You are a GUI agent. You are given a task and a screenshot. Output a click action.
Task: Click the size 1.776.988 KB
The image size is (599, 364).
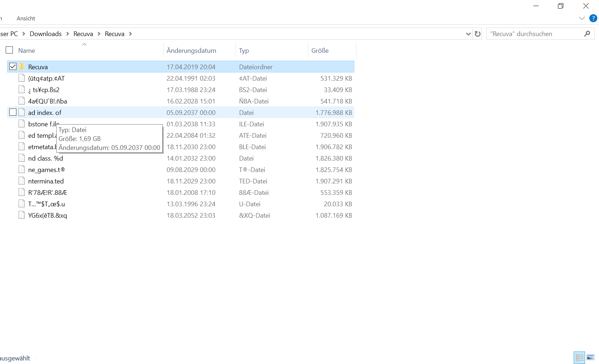tap(334, 113)
